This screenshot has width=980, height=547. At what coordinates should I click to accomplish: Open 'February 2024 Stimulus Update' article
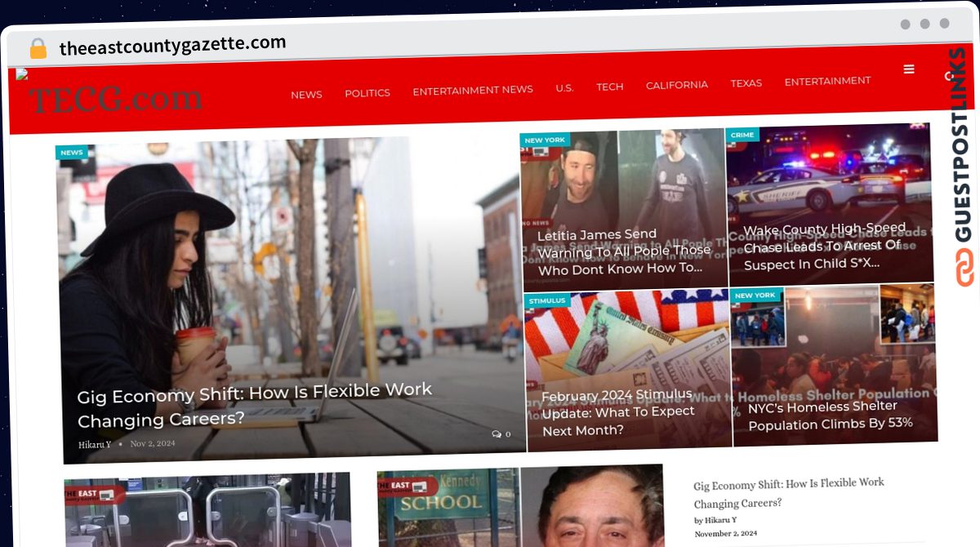click(619, 412)
